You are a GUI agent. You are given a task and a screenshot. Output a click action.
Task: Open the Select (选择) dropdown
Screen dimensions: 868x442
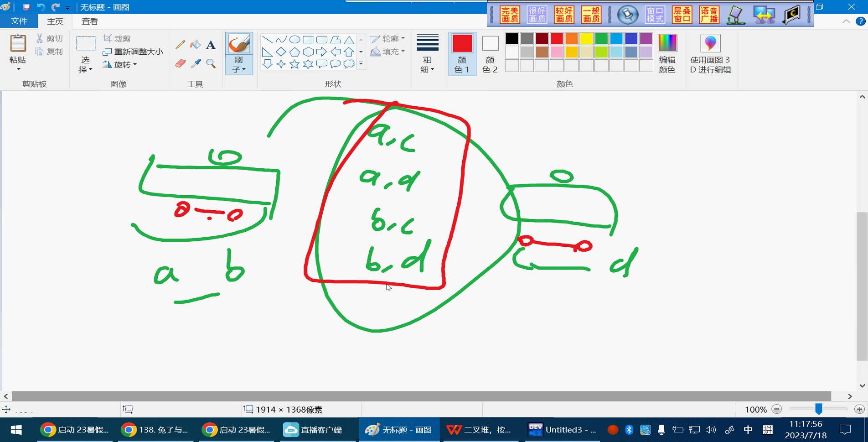(x=85, y=65)
